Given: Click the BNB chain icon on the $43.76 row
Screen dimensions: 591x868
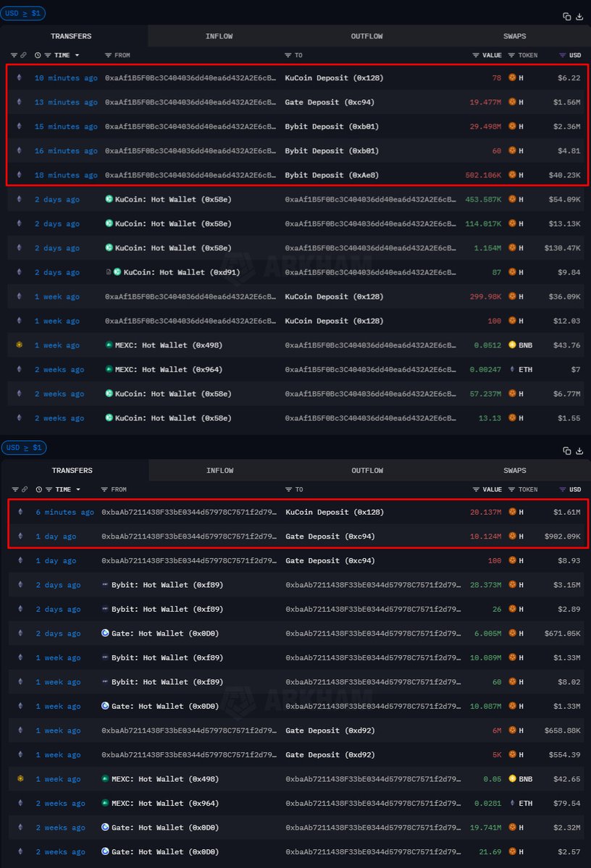Looking at the screenshot, I should pos(20,345).
